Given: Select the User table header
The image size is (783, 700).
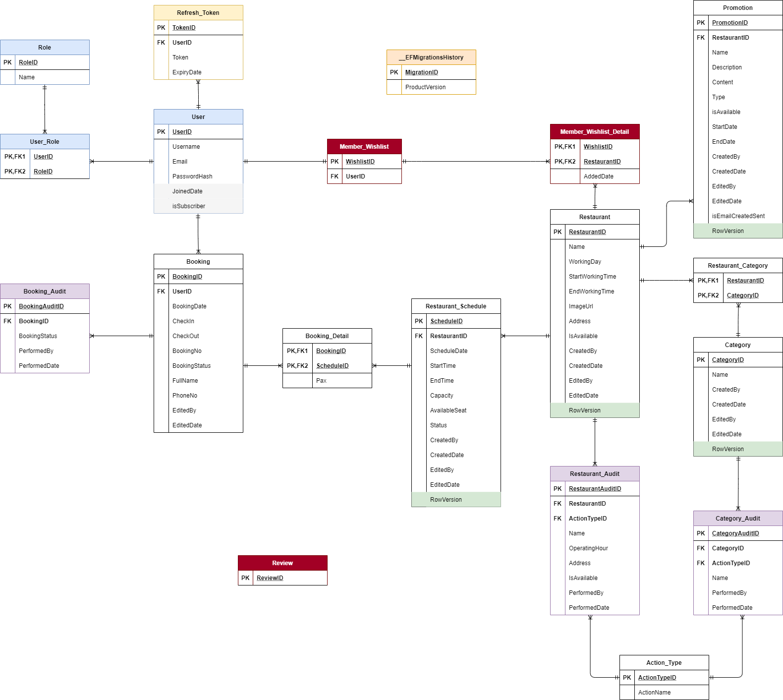Looking at the screenshot, I should pyautogui.click(x=198, y=117).
